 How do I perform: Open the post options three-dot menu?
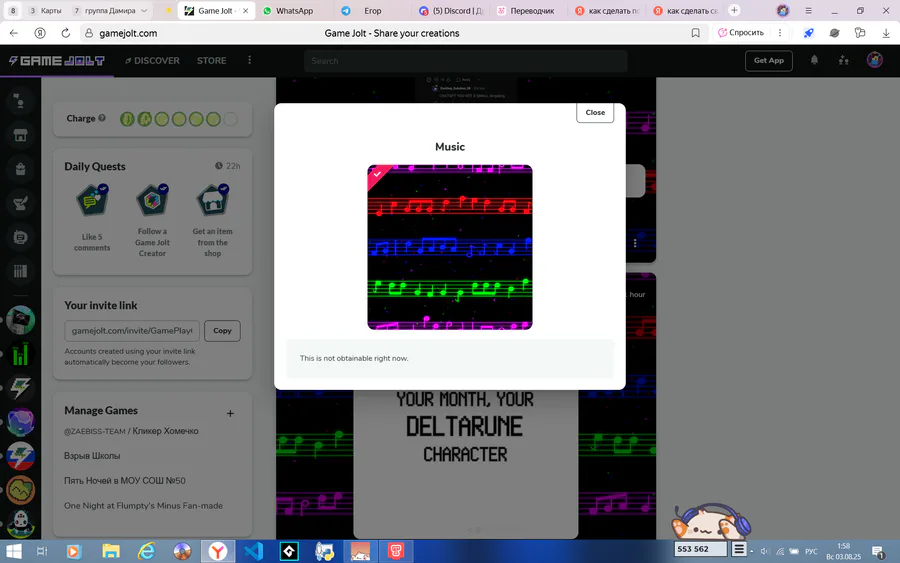pyautogui.click(x=635, y=243)
